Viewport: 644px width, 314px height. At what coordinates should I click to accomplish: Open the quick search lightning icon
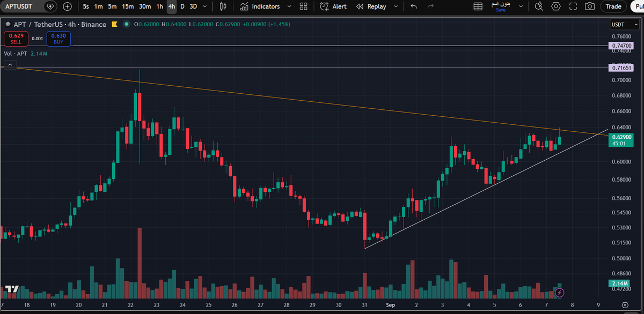coord(539,6)
